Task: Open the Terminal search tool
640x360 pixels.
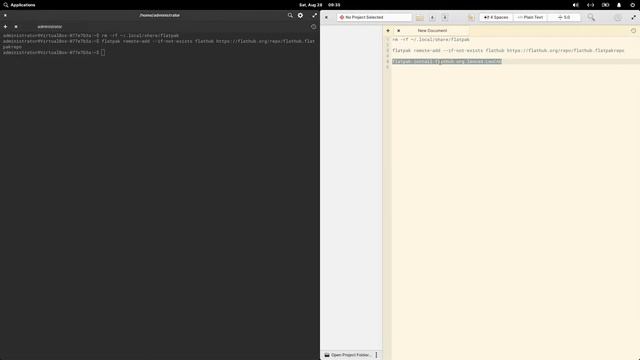Action: click(x=290, y=16)
